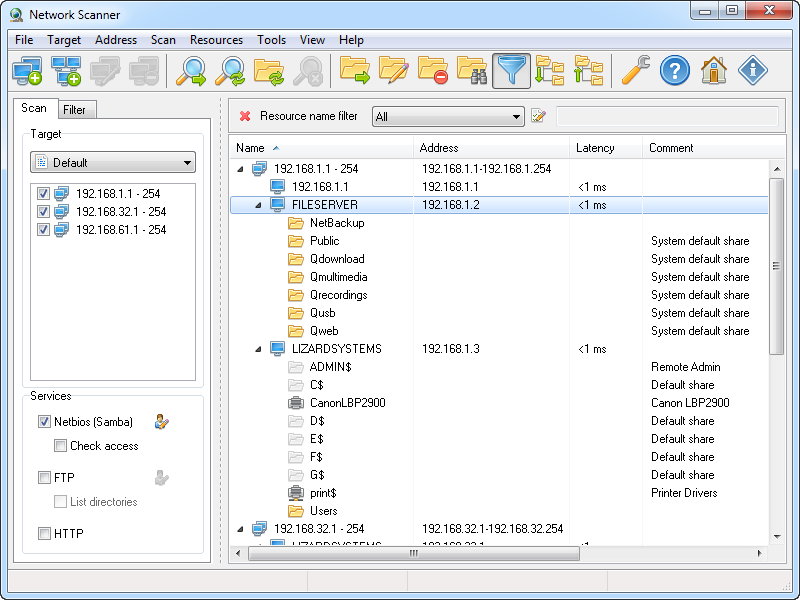This screenshot has width=800, height=600.
Task: Open the Default target profile dropdown
Action: tap(112, 161)
